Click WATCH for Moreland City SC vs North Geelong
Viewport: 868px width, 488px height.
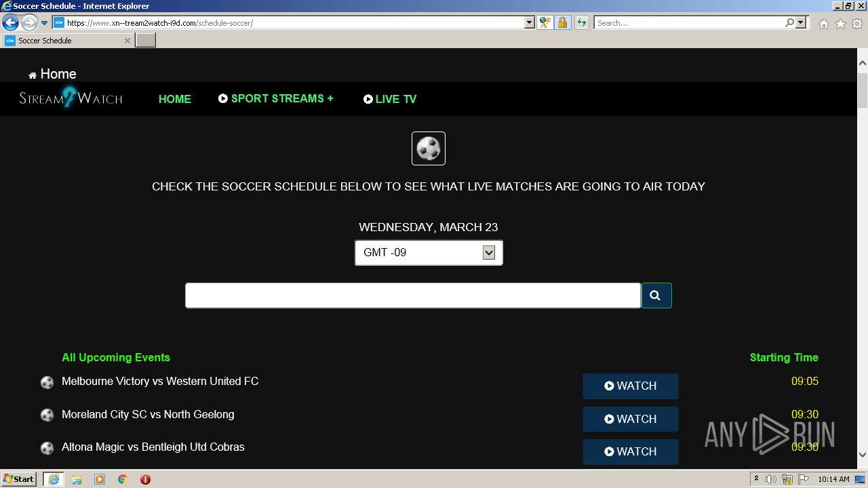coord(631,419)
